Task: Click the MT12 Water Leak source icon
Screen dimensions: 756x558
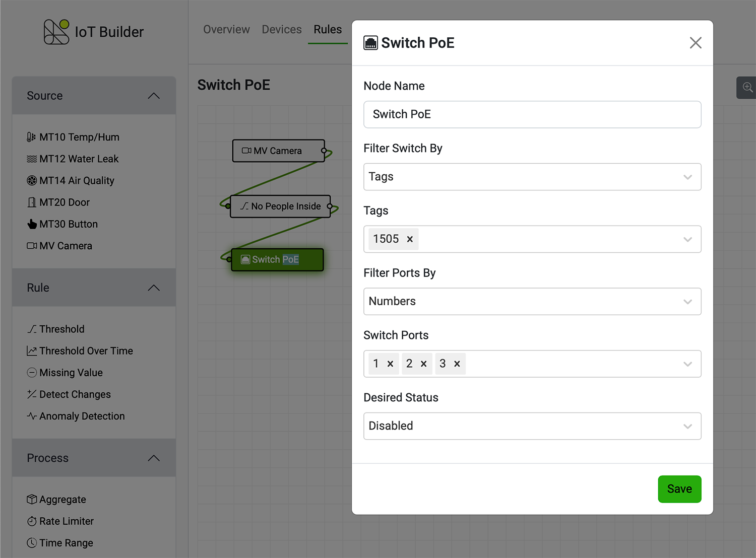Action: tap(31, 159)
